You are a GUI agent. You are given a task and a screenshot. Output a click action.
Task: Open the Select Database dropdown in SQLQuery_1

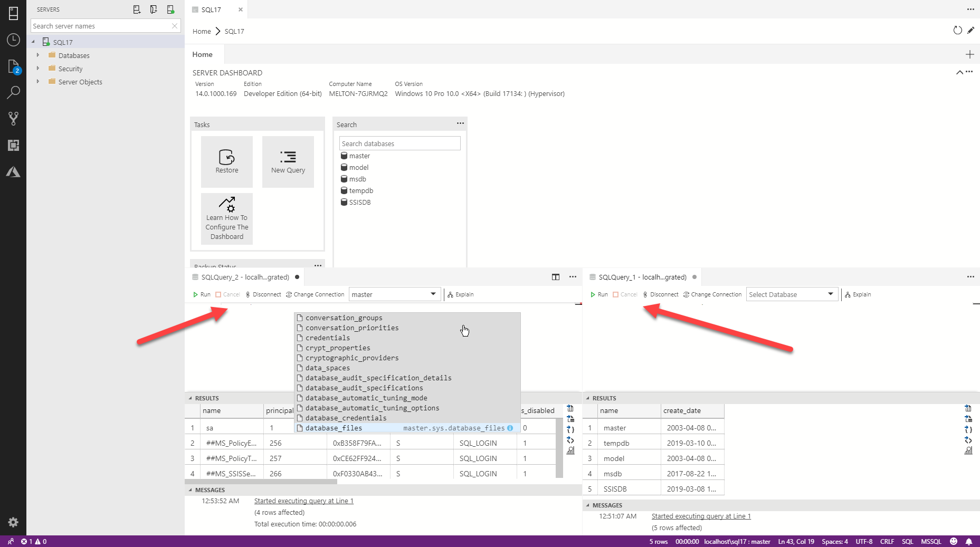click(792, 294)
